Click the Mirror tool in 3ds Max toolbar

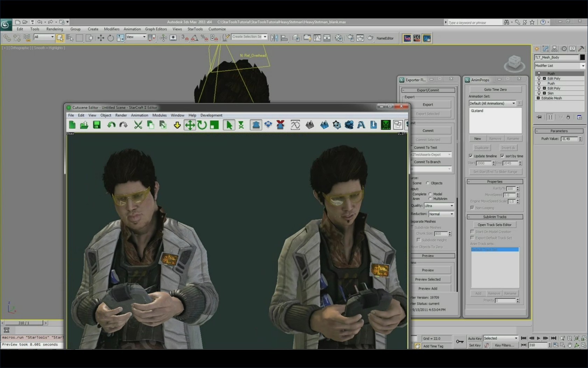(274, 38)
